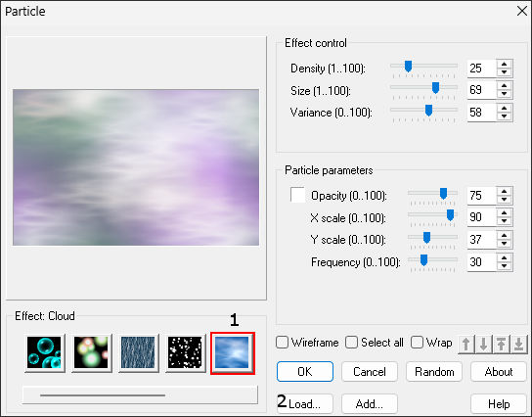532x417 pixels.
Task: Click the particle color swatch by Opacity
Action: click(x=297, y=195)
